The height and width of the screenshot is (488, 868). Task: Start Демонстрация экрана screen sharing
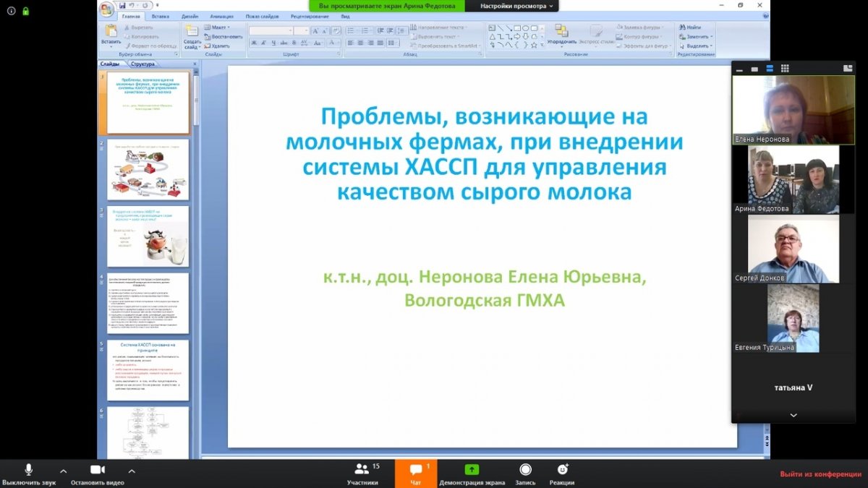471,470
